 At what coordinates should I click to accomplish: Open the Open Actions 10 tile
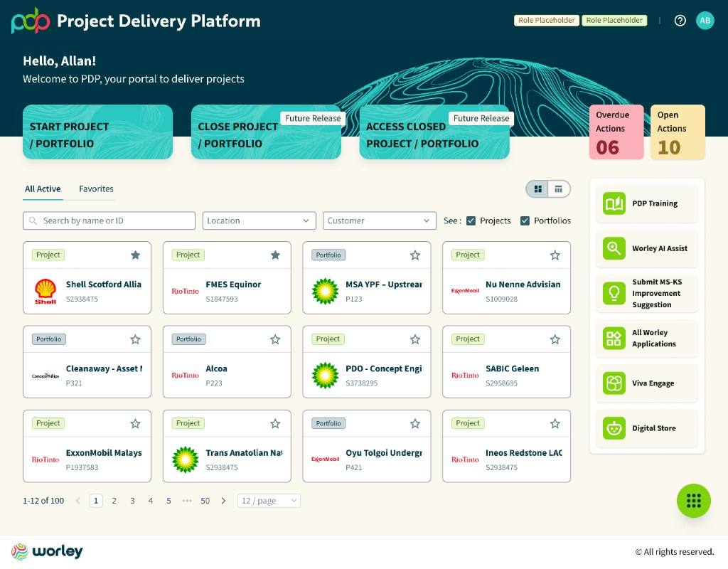coord(678,132)
